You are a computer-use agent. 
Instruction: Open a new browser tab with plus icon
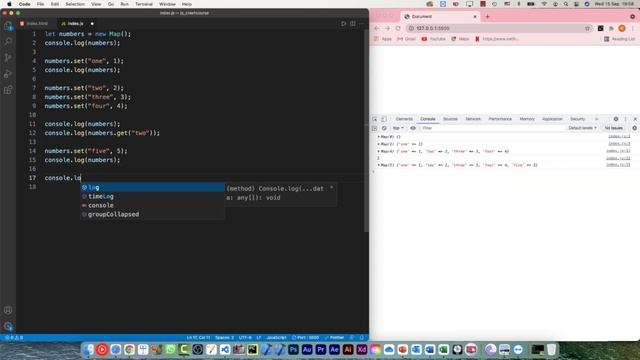[x=487, y=17]
